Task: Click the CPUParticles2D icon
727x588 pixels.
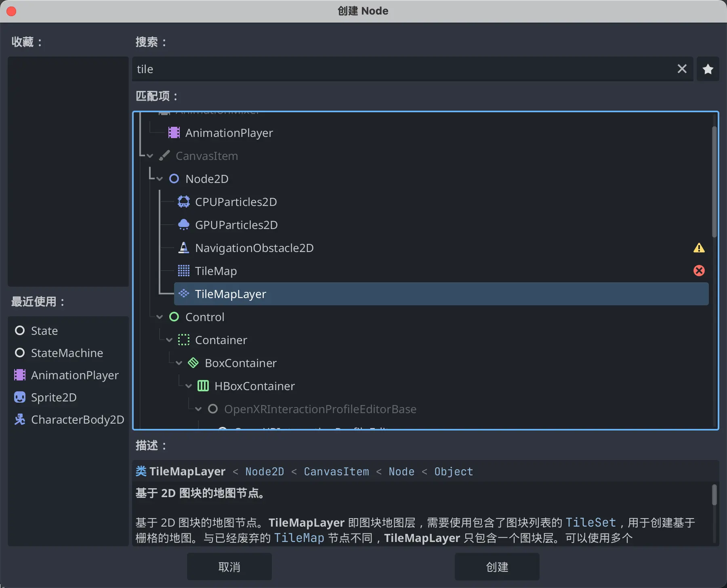Action: click(184, 202)
